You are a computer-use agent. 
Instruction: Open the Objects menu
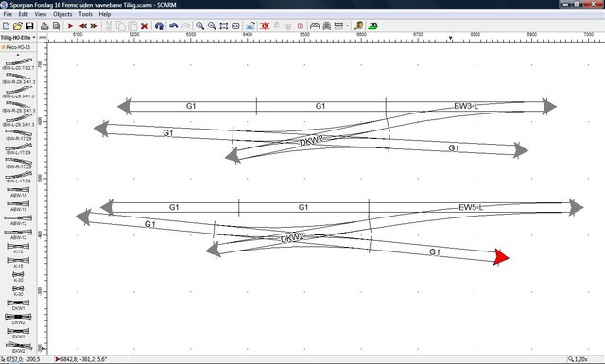click(62, 14)
